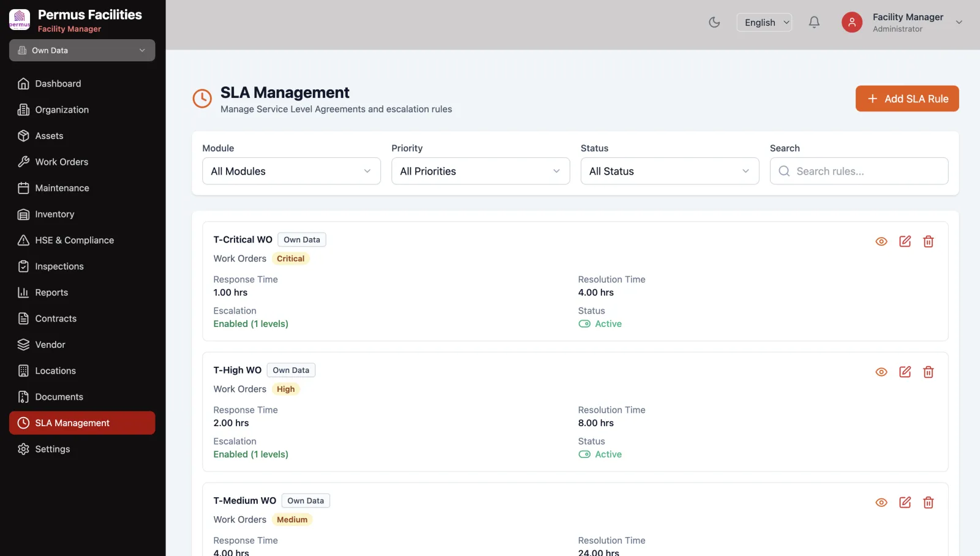Click Own Data tag on T-Medium WO
The height and width of the screenshot is (556, 980).
[306, 500]
